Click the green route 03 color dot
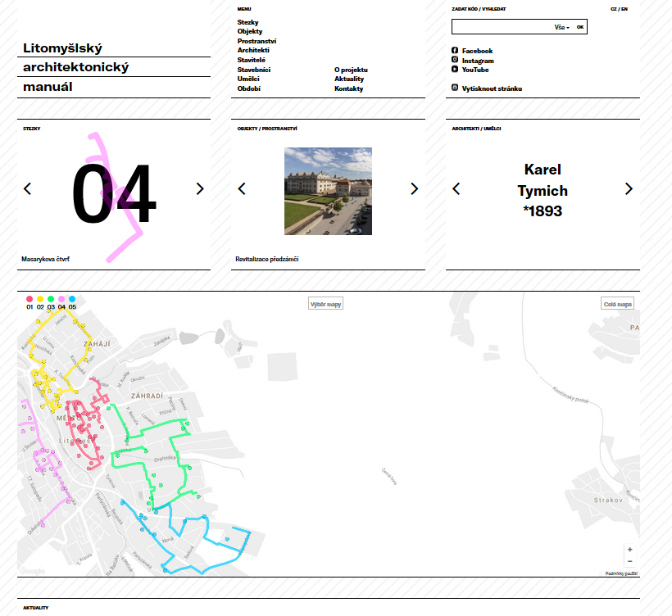Viewport: 672px width, 616px height. click(x=51, y=300)
